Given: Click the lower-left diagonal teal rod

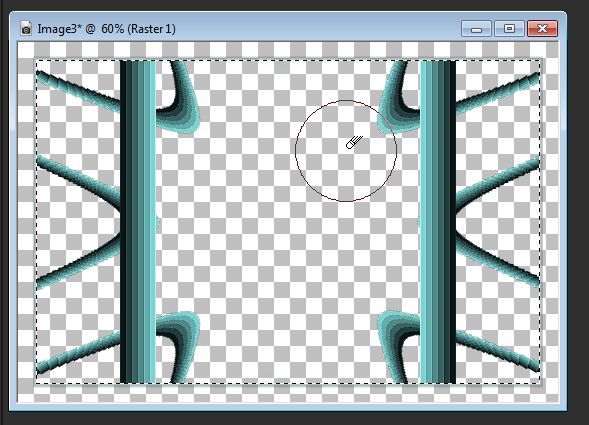Looking at the screenshot, I should (x=78, y=352).
